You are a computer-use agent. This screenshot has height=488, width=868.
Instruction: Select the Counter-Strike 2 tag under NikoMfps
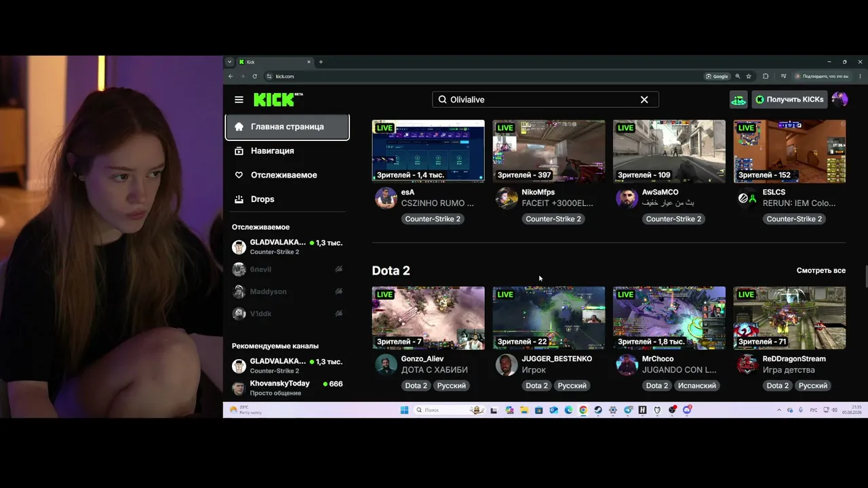click(x=553, y=219)
